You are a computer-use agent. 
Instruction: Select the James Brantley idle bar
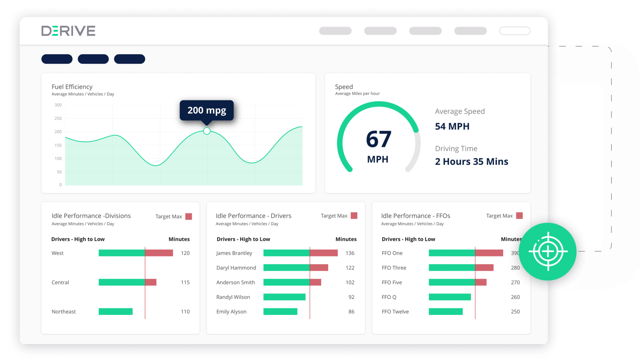(x=300, y=253)
